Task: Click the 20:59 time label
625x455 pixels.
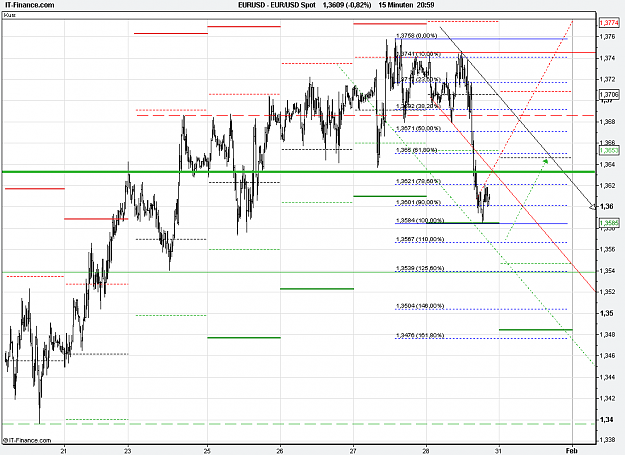Action: [x=425, y=5]
